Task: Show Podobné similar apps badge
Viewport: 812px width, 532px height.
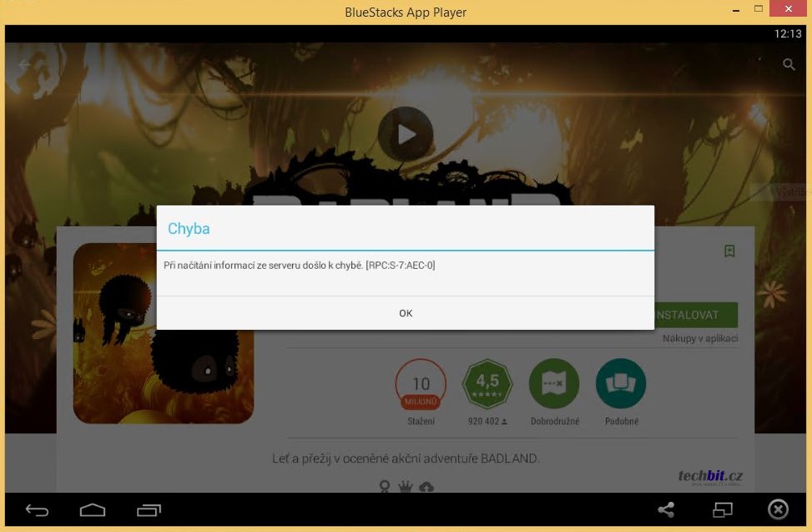Action: [621, 384]
